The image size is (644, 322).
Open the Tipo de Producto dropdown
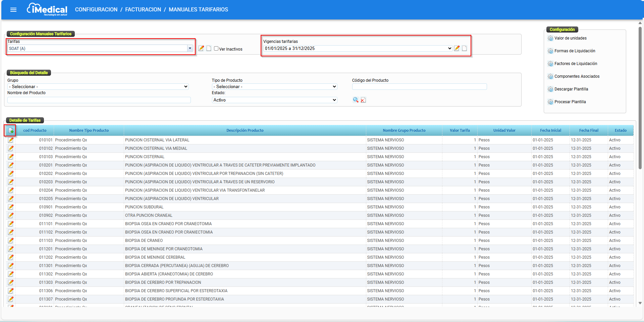[x=274, y=87]
